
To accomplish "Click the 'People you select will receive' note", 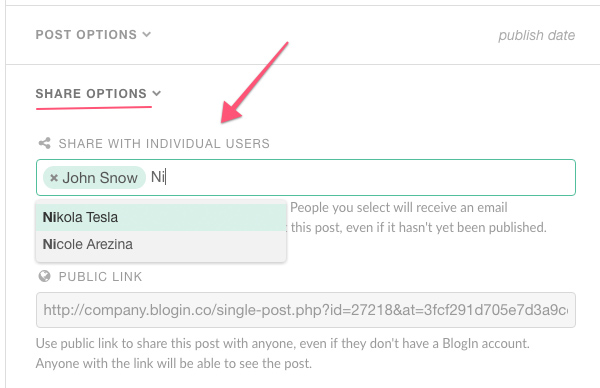I will click(399, 208).
